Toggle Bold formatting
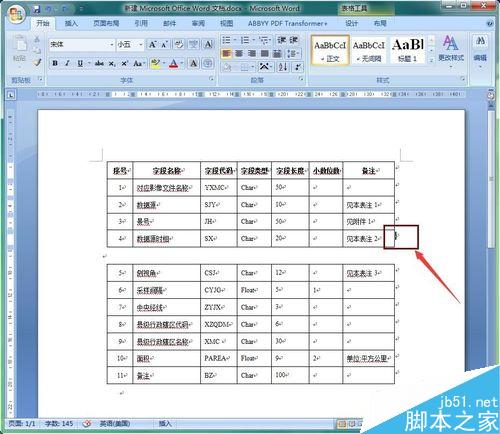 click(55, 63)
